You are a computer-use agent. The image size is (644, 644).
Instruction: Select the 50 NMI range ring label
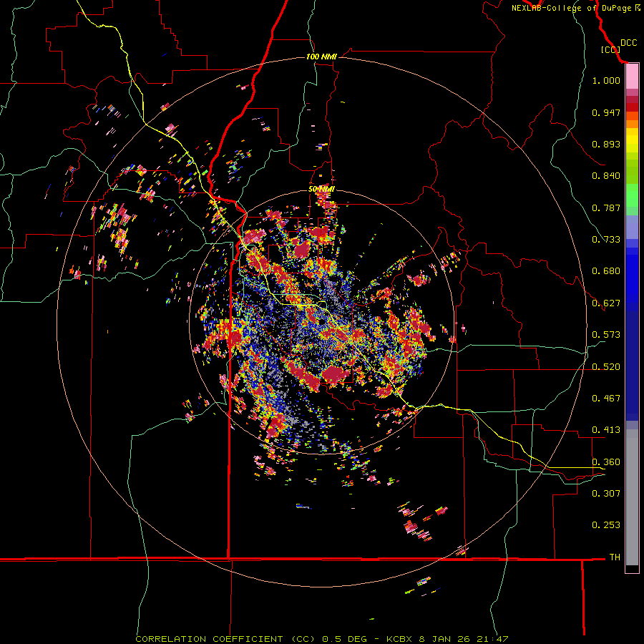[x=321, y=189]
